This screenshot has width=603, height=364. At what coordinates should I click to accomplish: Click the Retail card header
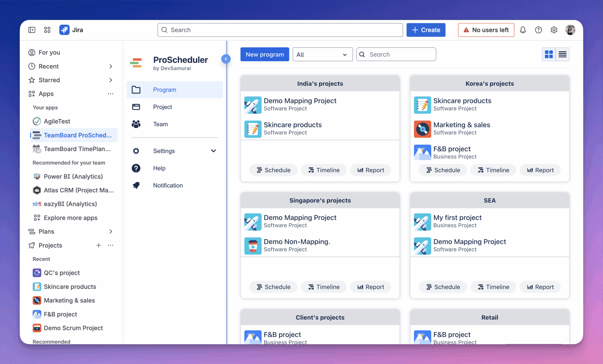490,317
